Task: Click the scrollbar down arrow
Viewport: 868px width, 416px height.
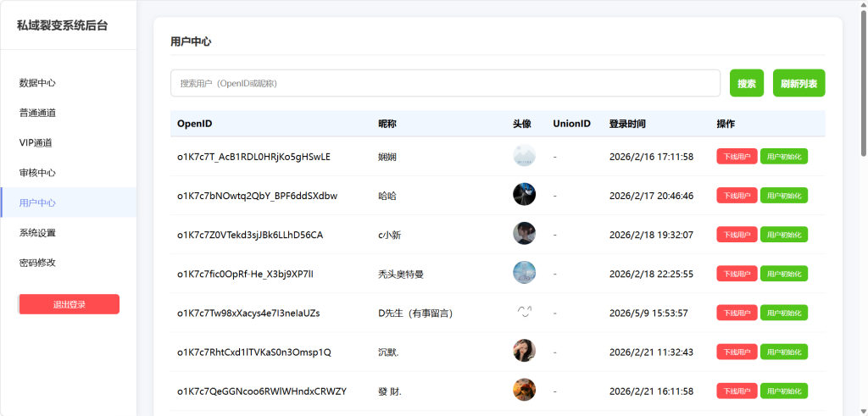Action: tap(864, 411)
